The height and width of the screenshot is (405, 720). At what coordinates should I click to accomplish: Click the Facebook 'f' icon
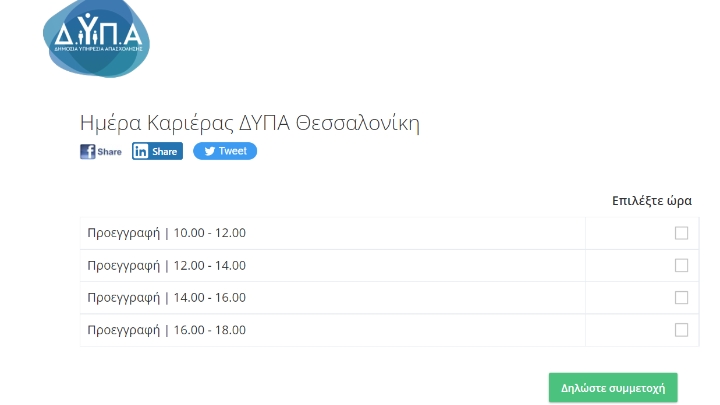click(x=88, y=152)
